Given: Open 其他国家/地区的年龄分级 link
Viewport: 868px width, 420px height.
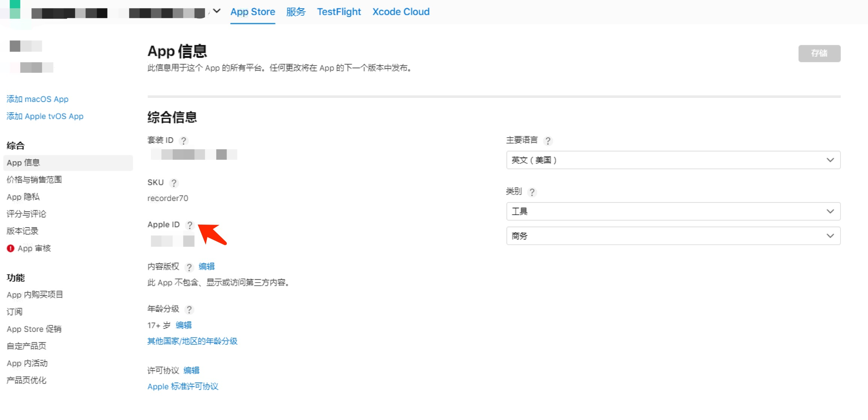Looking at the screenshot, I should (x=192, y=341).
